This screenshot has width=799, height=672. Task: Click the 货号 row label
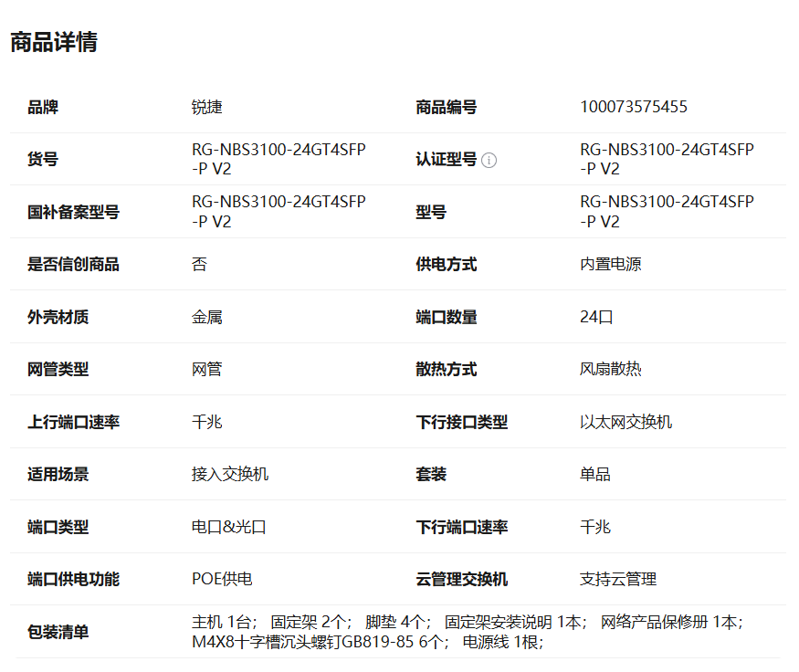click(x=43, y=160)
